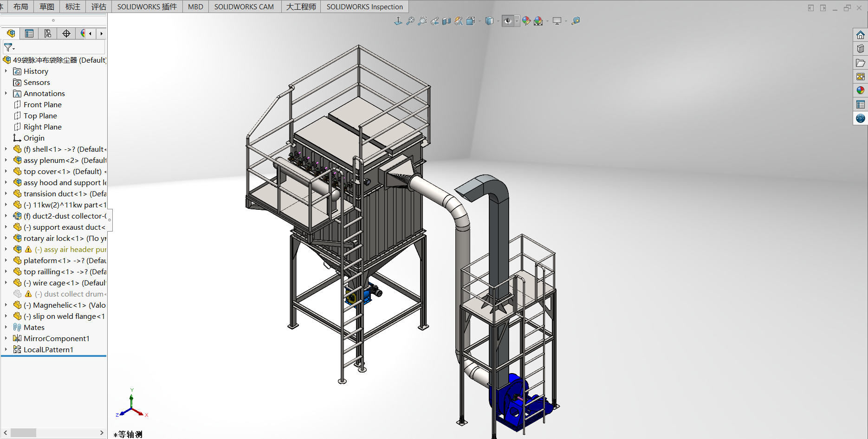Click the collapse-left panel arrow in title bar
This screenshot has width=868, height=439.
[x=811, y=8]
